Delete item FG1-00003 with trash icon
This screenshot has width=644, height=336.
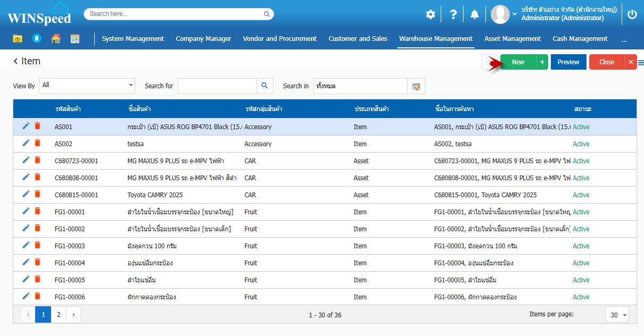click(x=37, y=245)
